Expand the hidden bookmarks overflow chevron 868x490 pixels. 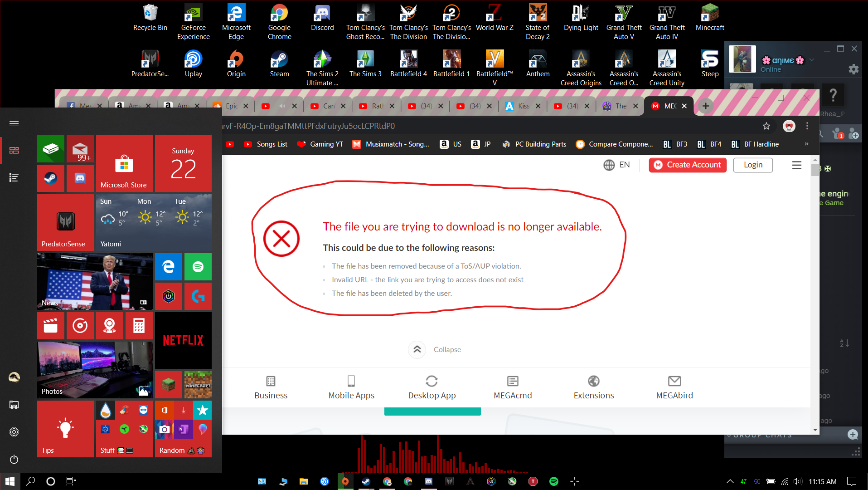click(806, 144)
